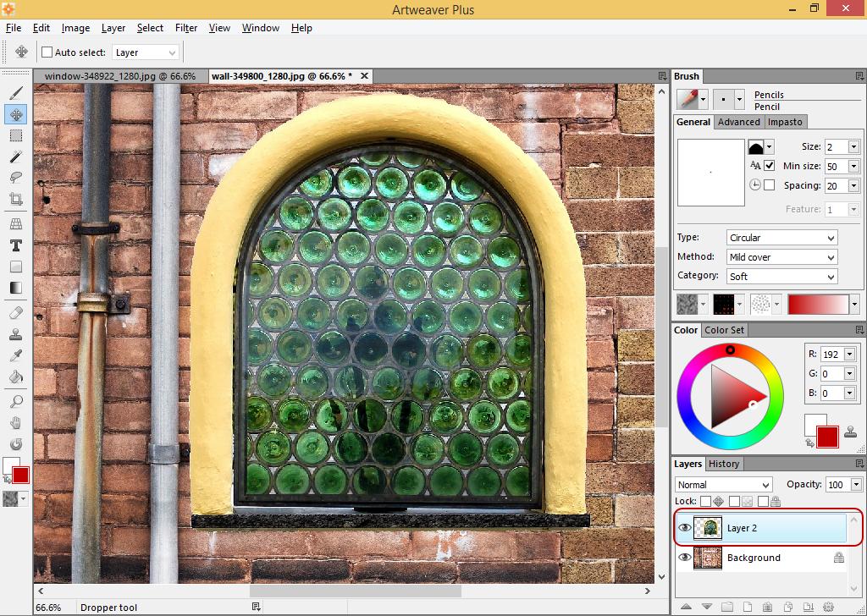Activate the Magic Wand tool

coord(15,157)
